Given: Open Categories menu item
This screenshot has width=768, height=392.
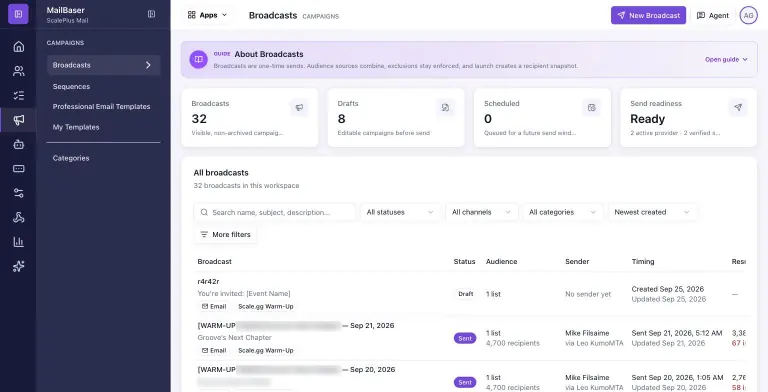Looking at the screenshot, I should click(x=71, y=158).
